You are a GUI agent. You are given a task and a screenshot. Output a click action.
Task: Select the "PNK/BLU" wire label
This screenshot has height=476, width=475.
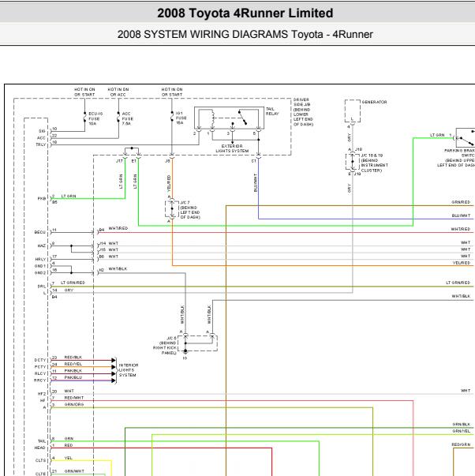(73, 377)
